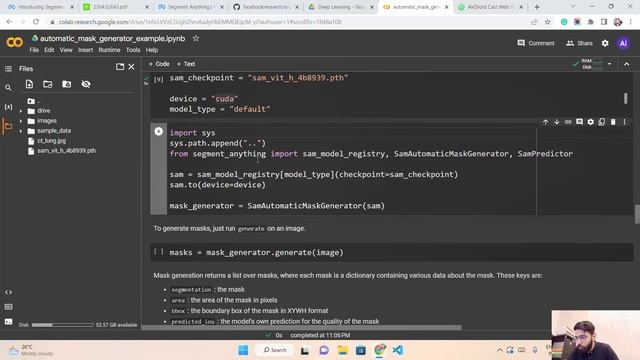Add a new Code cell
This screenshot has width=640, height=360.
[x=159, y=64]
